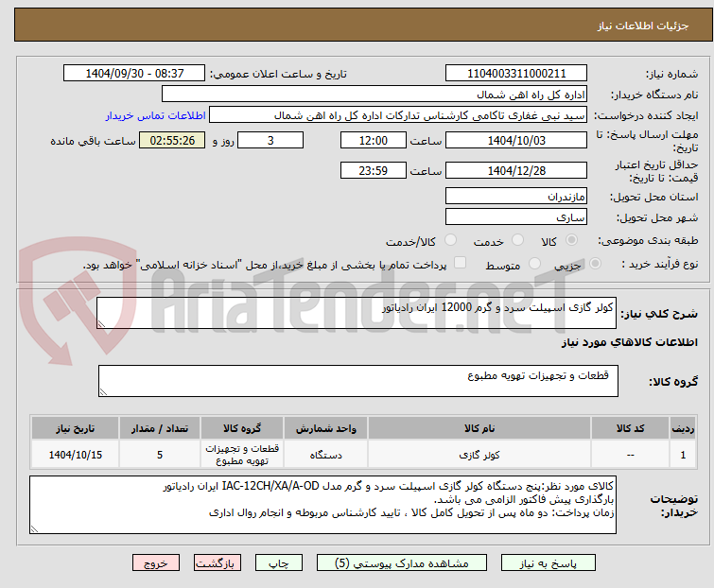Select the متوسط purchase type radio
Screen dimensions: 714x588
click(534, 264)
